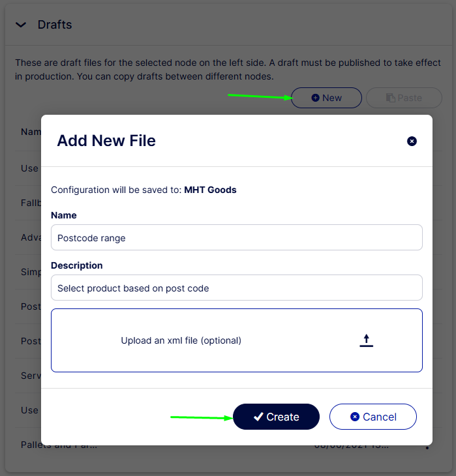Viewport: 456px width, 476px height.
Task: Click the Name column header in drafts table
Action: [x=31, y=132]
